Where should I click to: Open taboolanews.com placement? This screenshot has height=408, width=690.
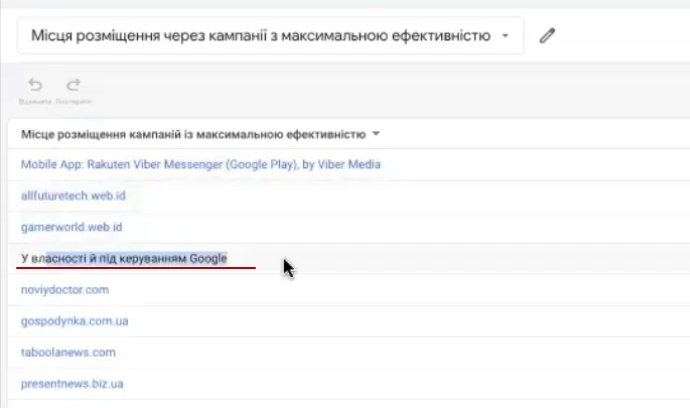(69, 352)
